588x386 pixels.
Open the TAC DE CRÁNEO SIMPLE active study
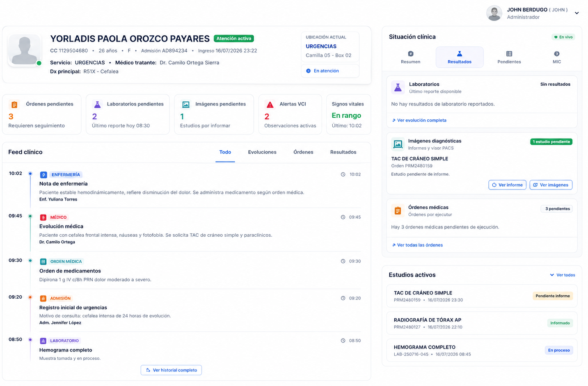(482, 296)
